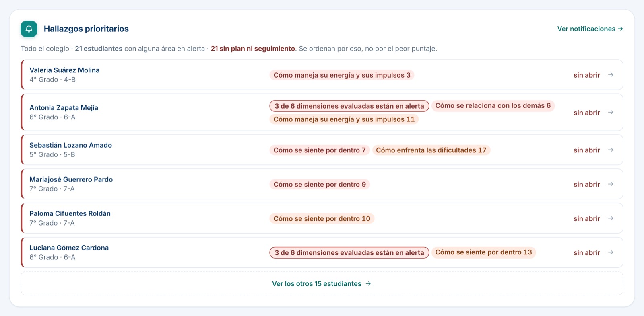Click 'sin abrir' status for Mariajosé Guerrero
644x316 pixels.
click(x=587, y=184)
